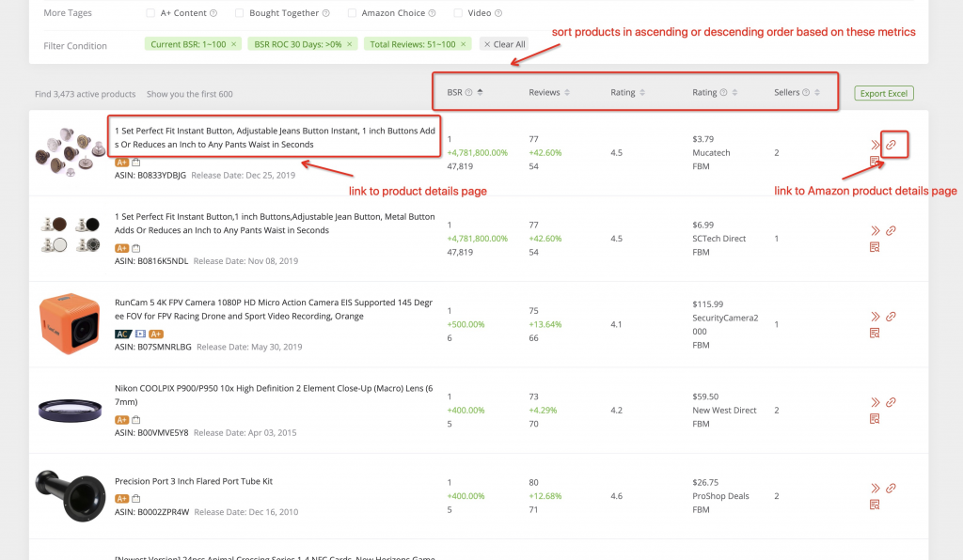This screenshot has height=560, width=963.
Task: Show Sellers column help tooltip icon
Action: click(x=806, y=92)
